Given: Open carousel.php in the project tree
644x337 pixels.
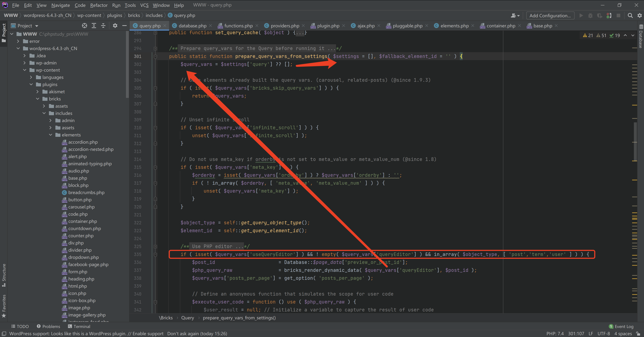Looking at the screenshot, I should point(81,207).
